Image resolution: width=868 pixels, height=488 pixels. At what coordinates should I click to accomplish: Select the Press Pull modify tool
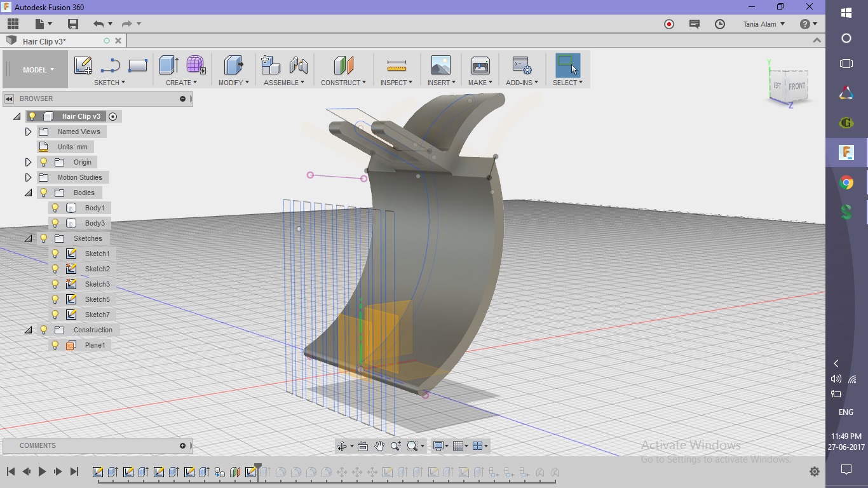click(x=233, y=65)
